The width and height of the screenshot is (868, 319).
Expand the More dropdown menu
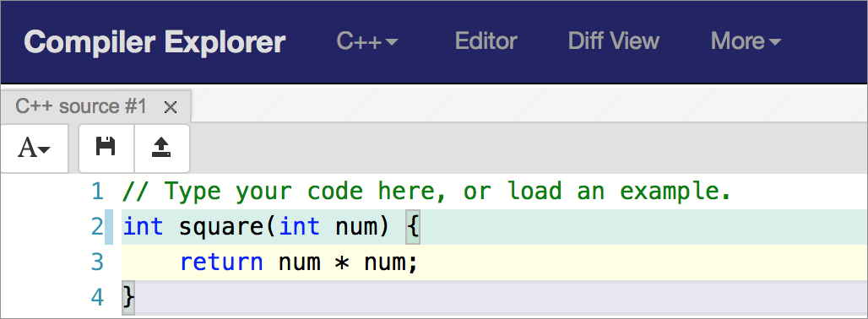(x=746, y=41)
